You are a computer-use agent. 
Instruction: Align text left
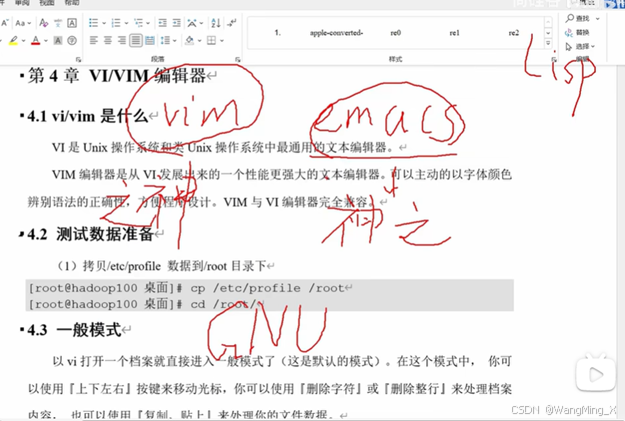tap(94, 40)
